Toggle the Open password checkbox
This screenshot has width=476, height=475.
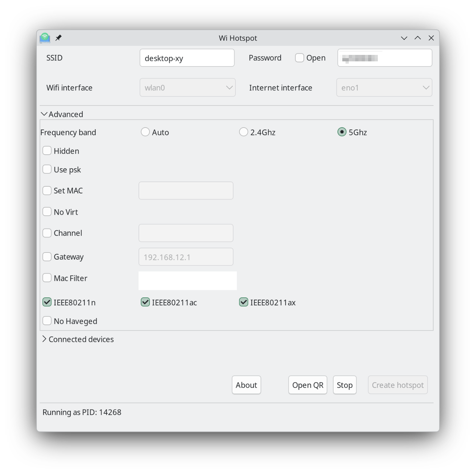click(300, 58)
